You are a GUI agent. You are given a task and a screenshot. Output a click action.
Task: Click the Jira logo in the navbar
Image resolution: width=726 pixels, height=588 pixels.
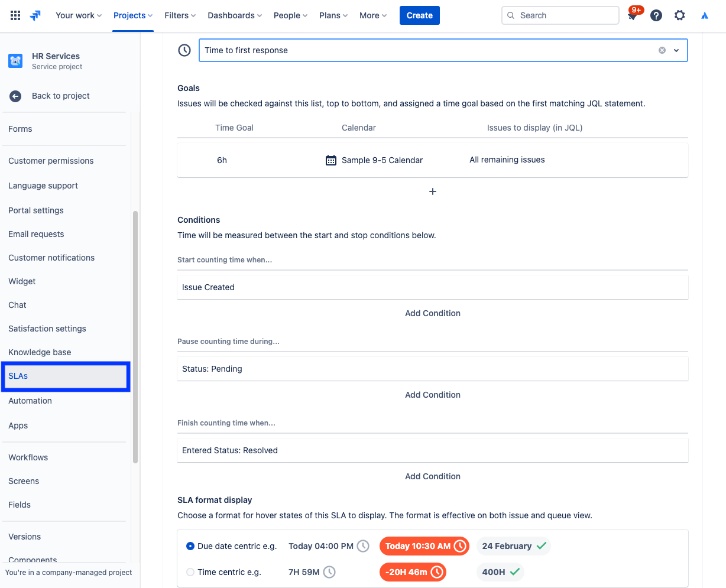[x=34, y=15]
